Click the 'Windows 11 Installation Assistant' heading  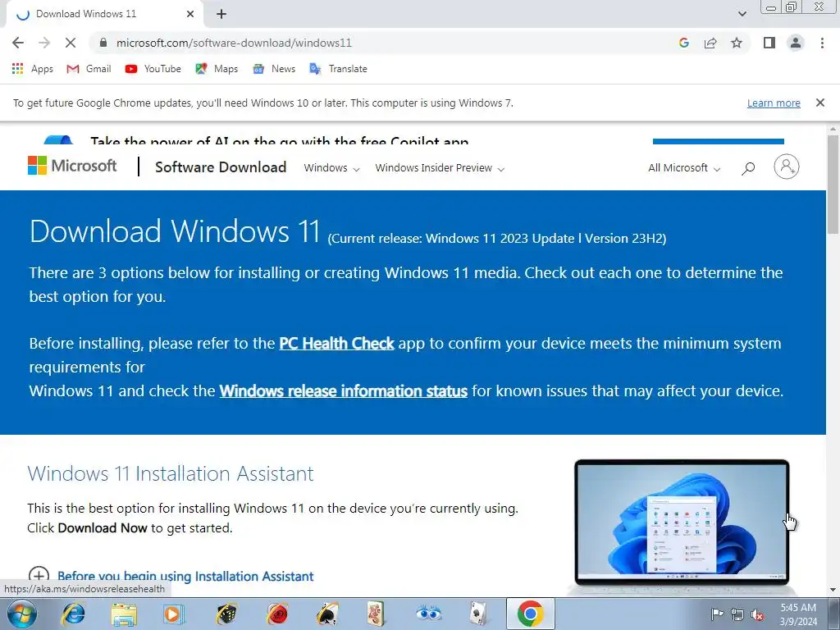pyautogui.click(x=171, y=473)
